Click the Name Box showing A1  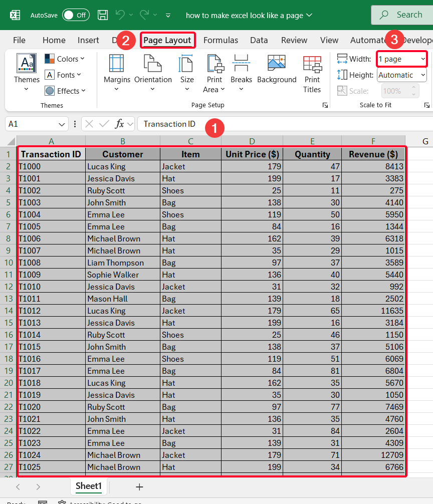[32, 124]
